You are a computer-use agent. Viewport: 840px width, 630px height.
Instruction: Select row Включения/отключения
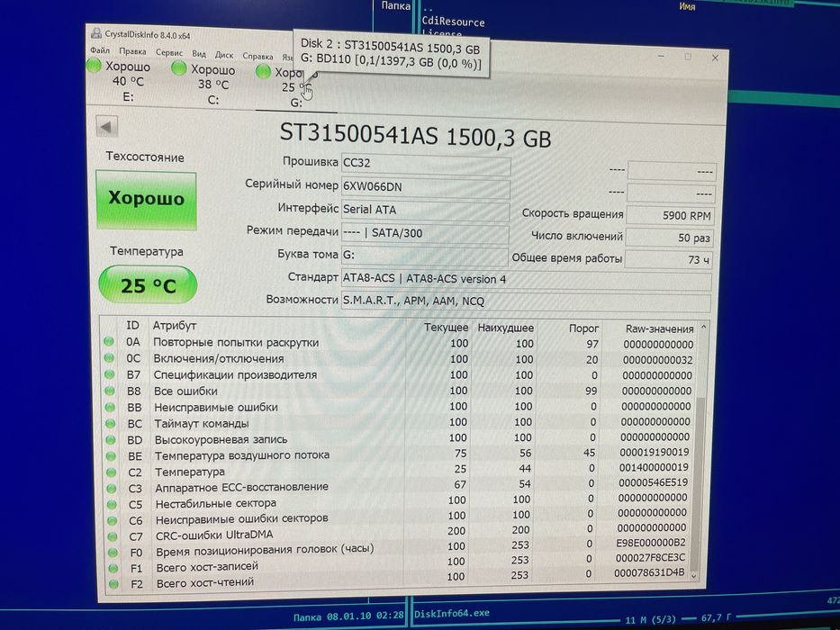pos(399,359)
